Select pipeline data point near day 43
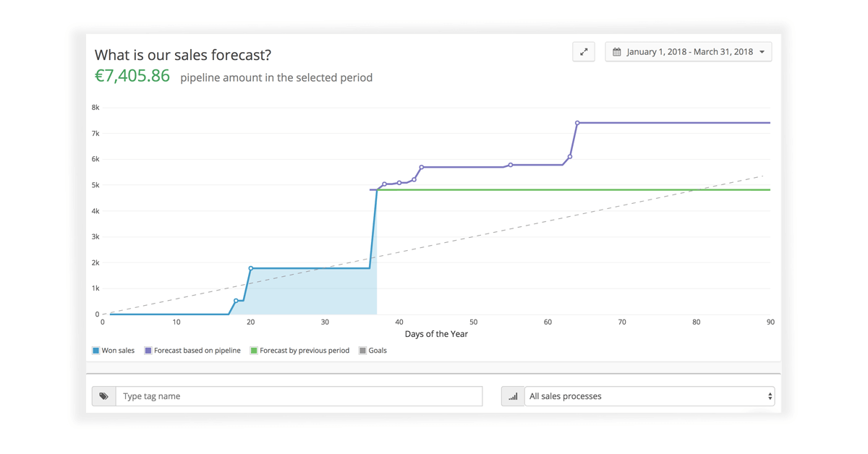Image resolution: width=868 pixels, height=454 pixels. point(422,168)
